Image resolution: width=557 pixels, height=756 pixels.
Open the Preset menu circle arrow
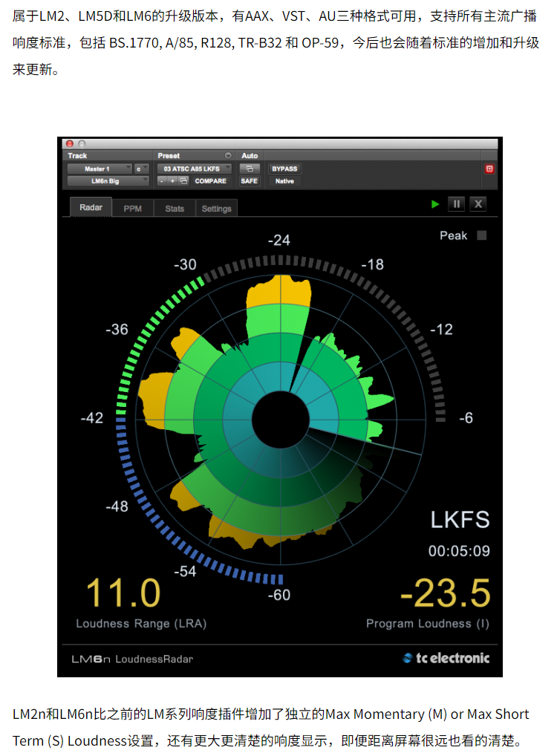[228, 156]
